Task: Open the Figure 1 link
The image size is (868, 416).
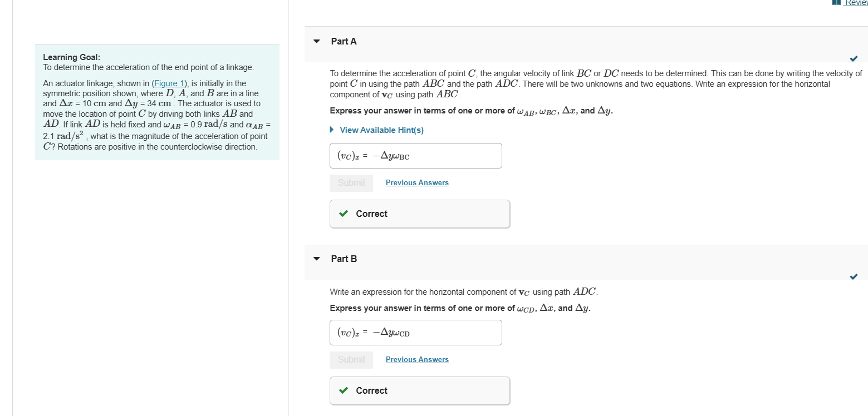Action: click(168, 83)
